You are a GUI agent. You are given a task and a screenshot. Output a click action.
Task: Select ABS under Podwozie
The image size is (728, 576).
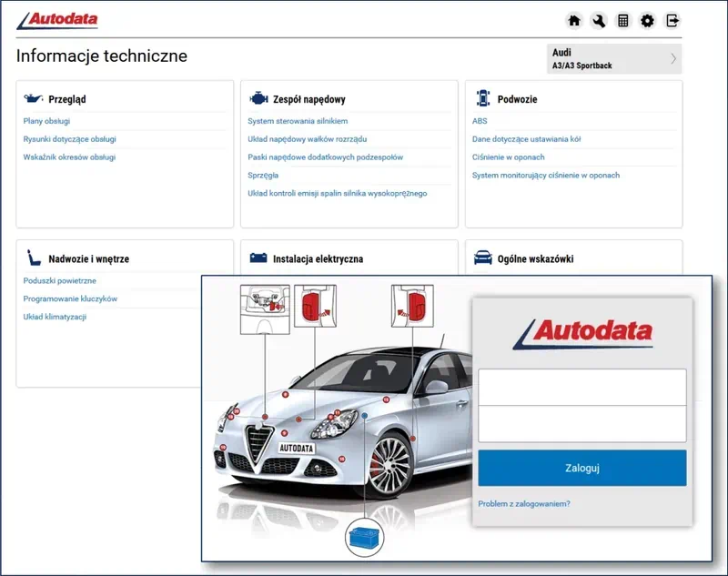(x=480, y=121)
